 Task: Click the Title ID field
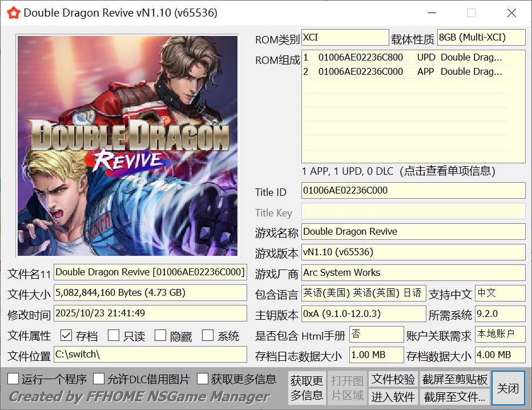[x=413, y=191]
